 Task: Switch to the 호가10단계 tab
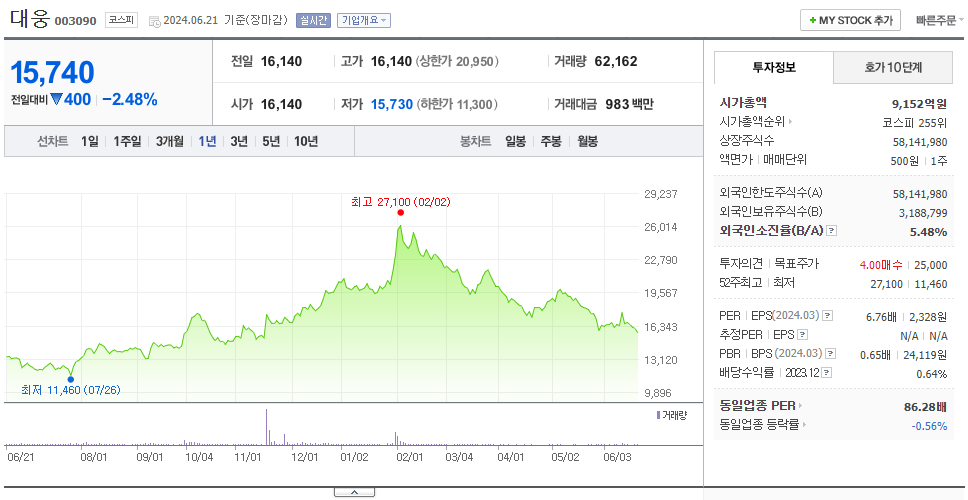point(893,67)
